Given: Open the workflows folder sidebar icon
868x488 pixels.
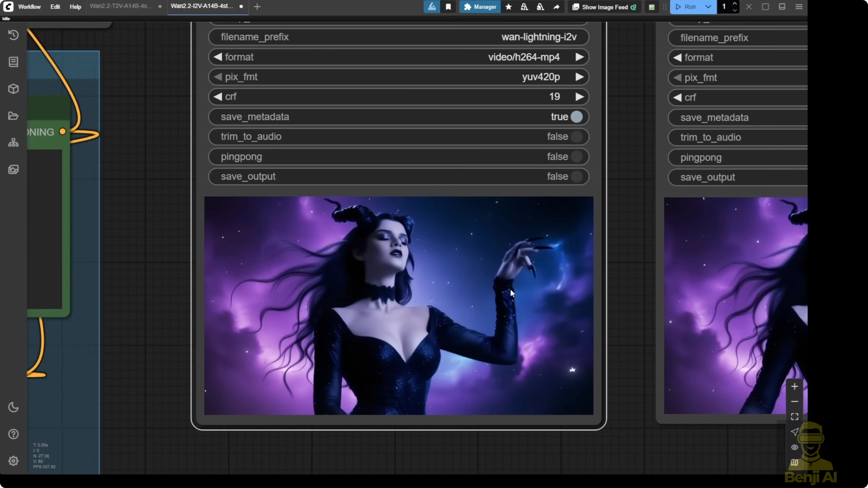Looking at the screenshot, I should [x=13, y=116].
